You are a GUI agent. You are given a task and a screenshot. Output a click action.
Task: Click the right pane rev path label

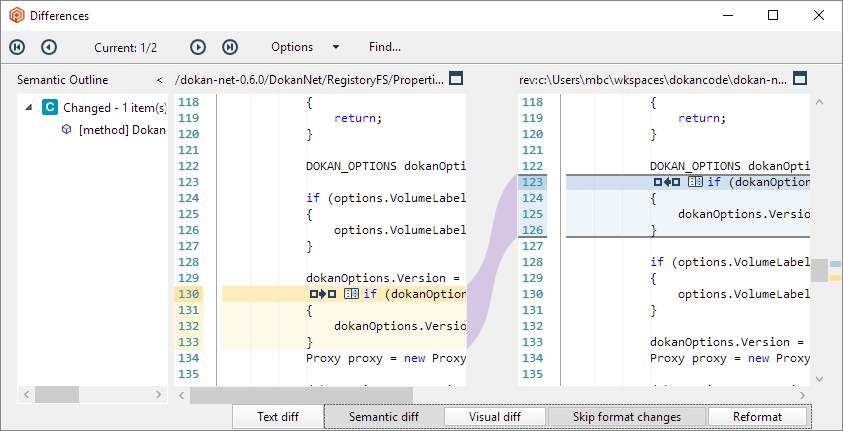tap(653, 80)
